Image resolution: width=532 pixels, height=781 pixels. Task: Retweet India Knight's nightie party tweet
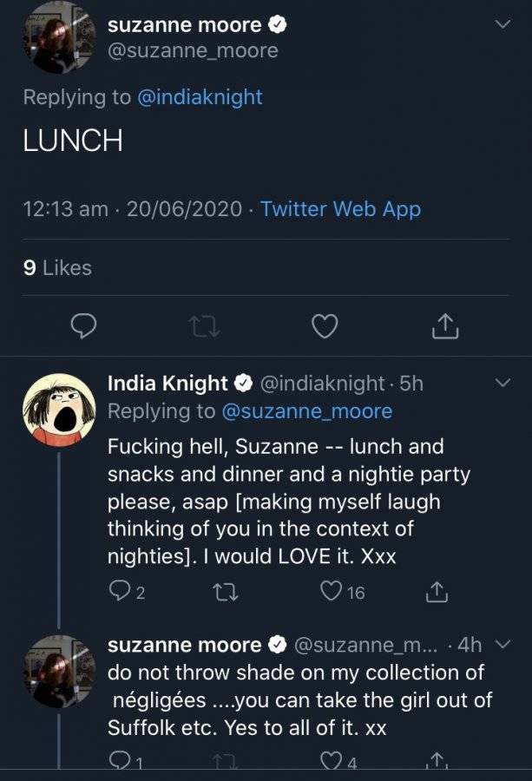click(225, 592)
